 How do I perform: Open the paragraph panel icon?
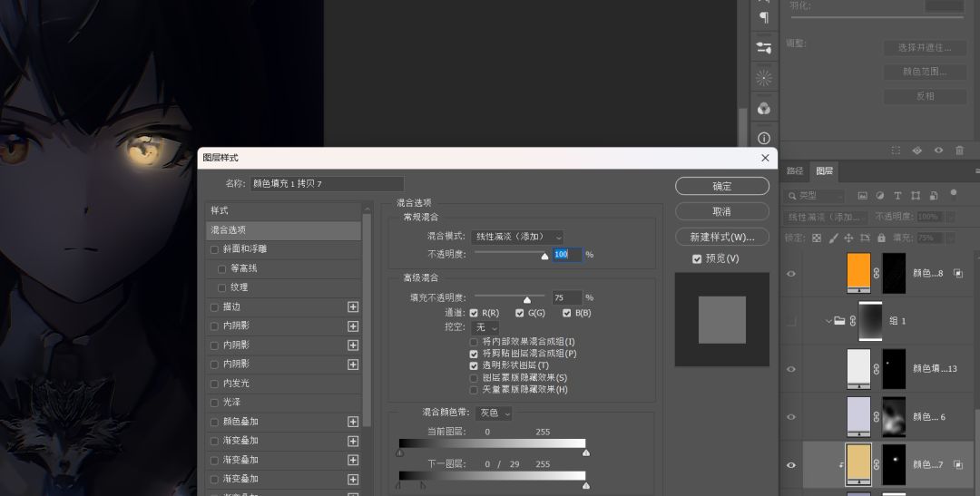pos(764,18)
